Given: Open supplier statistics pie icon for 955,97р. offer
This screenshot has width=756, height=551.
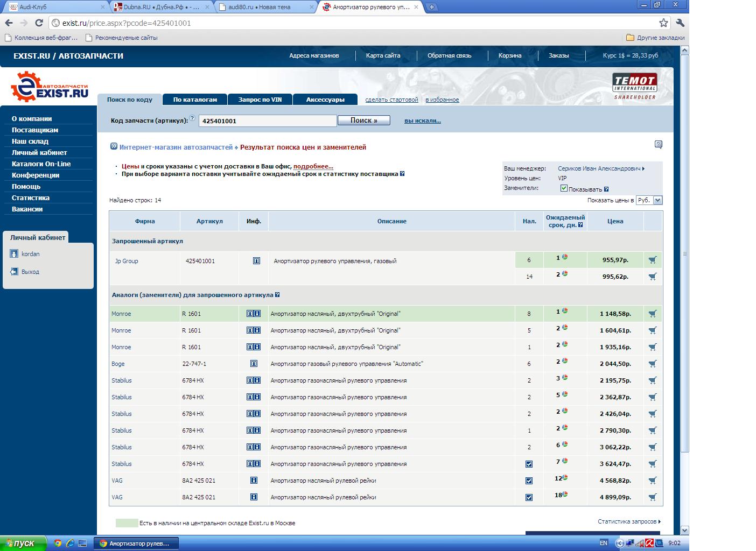Looking at the screenshot, I should (x=565, y=257).
